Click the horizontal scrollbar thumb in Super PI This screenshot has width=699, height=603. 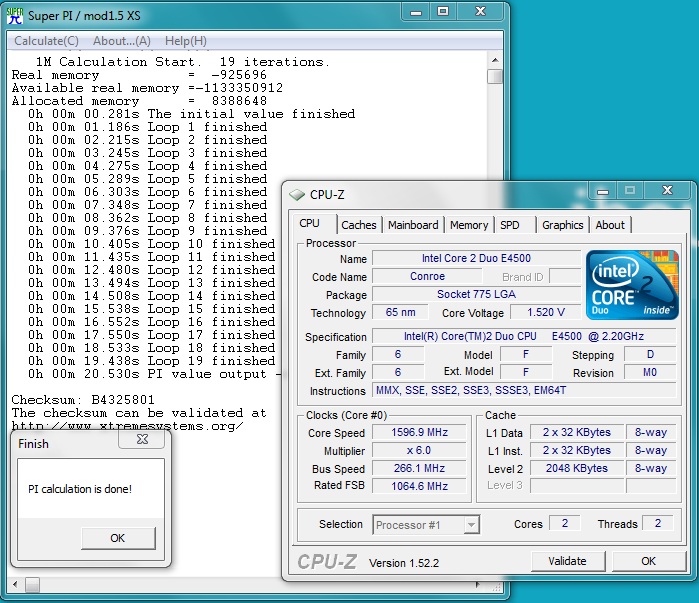click(32, 584)
